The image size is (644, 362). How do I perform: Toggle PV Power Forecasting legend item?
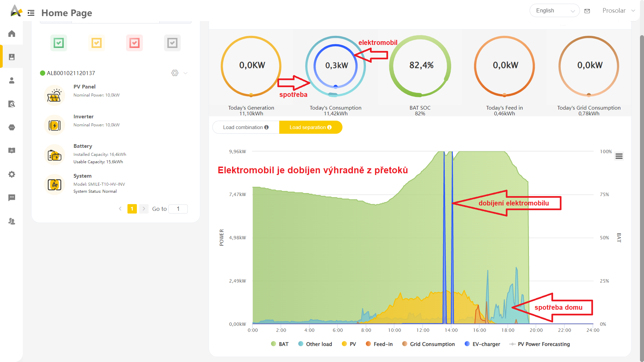[539, 344]
